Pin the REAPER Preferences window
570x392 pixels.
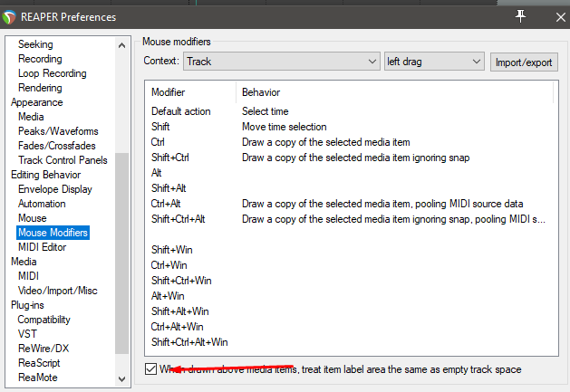pos(520,16)
